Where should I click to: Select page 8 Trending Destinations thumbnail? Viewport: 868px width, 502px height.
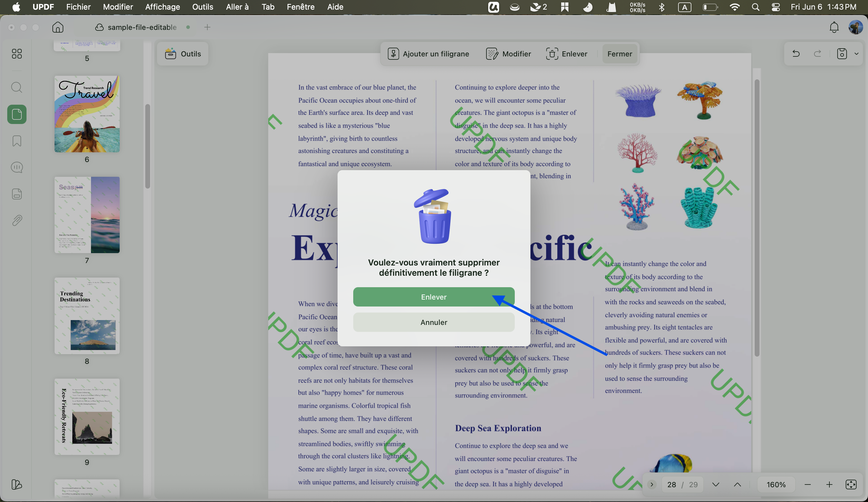87,316
